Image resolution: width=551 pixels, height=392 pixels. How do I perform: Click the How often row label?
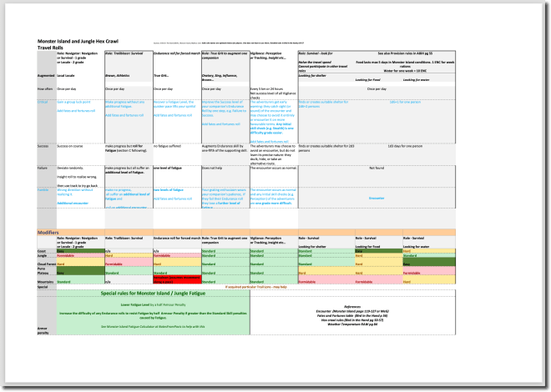[x=44, y=88]
